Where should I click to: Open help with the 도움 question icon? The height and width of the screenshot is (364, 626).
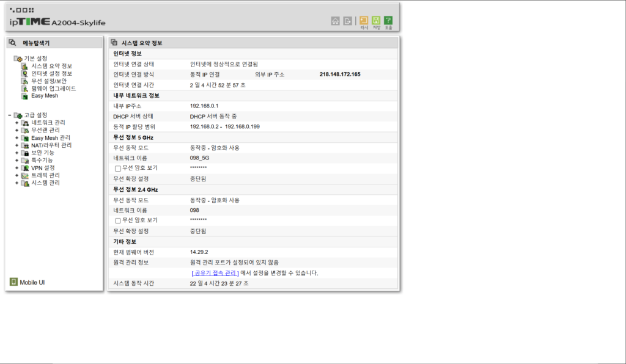point(388,21)
